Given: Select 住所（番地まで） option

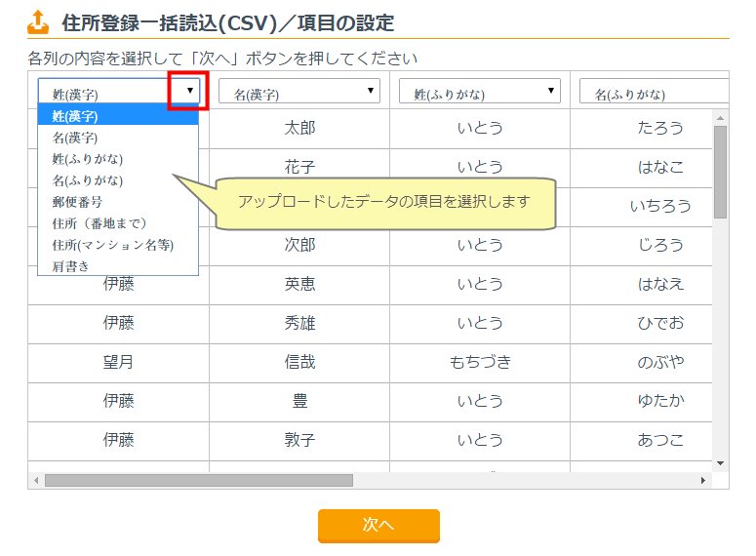Looking at the screenshot, I should (x=118, y=223).
